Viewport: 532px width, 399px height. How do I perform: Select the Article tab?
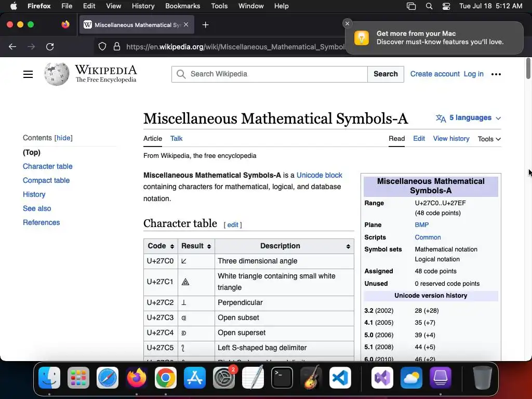pos(153,138)
